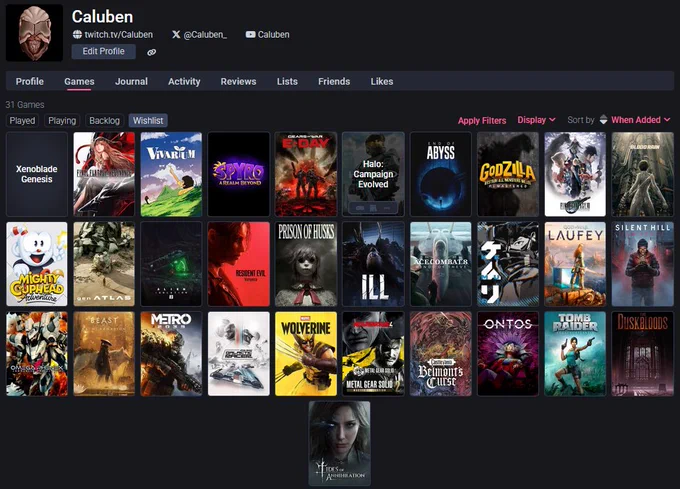The height and width of the screenshot is (489, 680).
Task: Open the When Added sort dropdown
Action: tap(641, 120)
